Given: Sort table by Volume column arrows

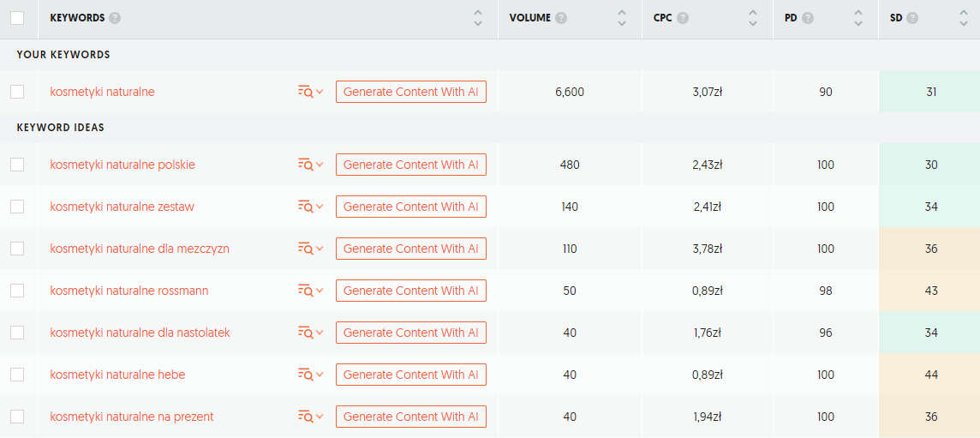Looking at the screenshot, I should (x=622, y=18).
